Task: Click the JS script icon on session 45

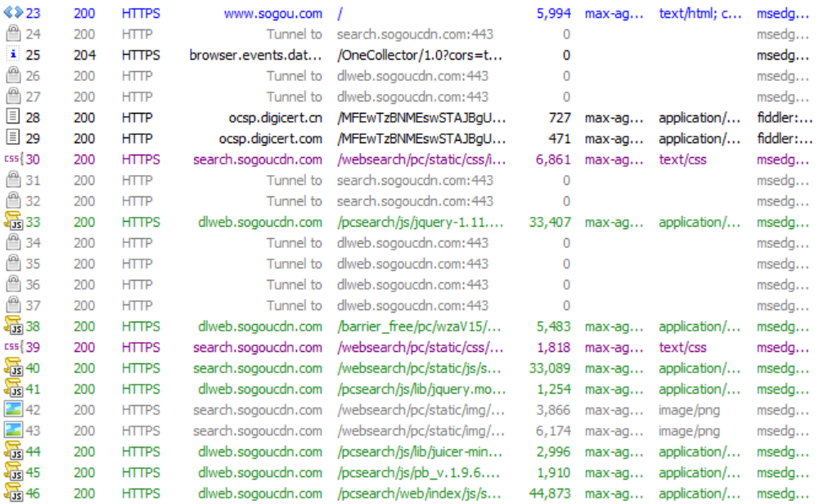Action: 13,472
